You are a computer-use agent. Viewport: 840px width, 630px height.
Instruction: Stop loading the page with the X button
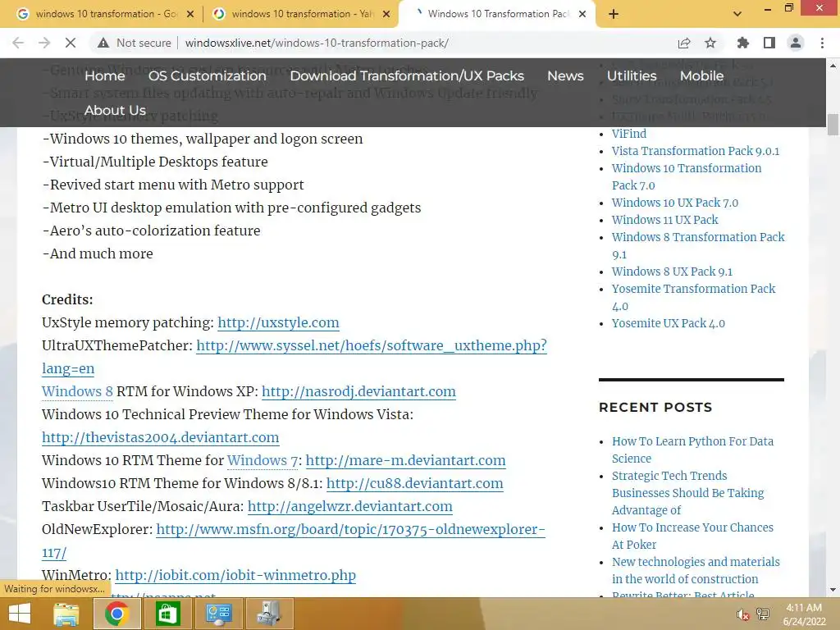point(71,43)
